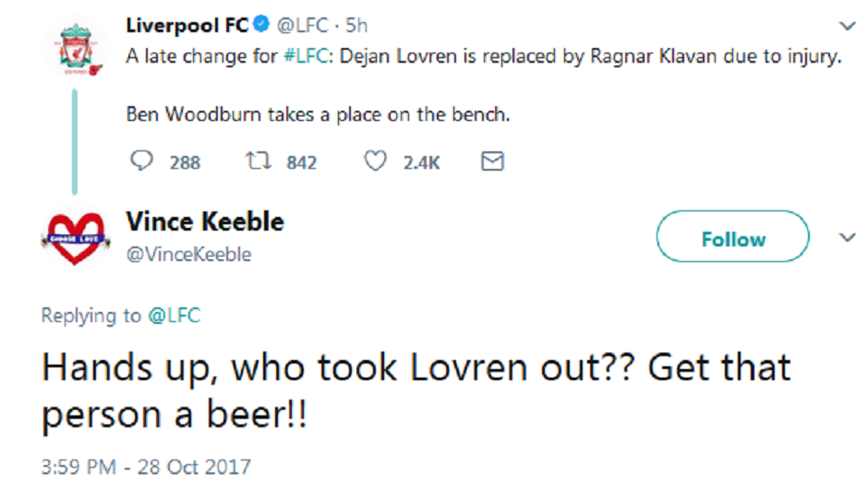The image size is (868, 490).
Task: Like the Liverpool FC tweet with heart icon
Action: 374,161
